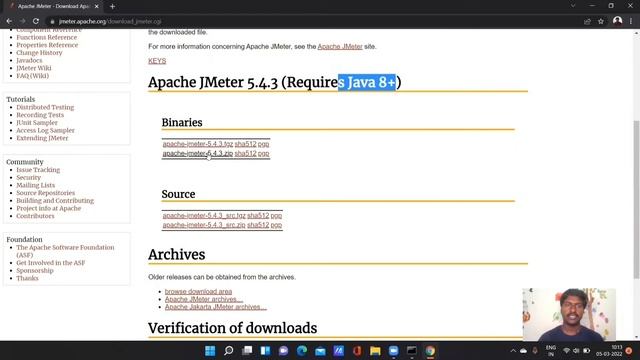Open Security community link
This screenshot has height=360, width=640.
29,178
